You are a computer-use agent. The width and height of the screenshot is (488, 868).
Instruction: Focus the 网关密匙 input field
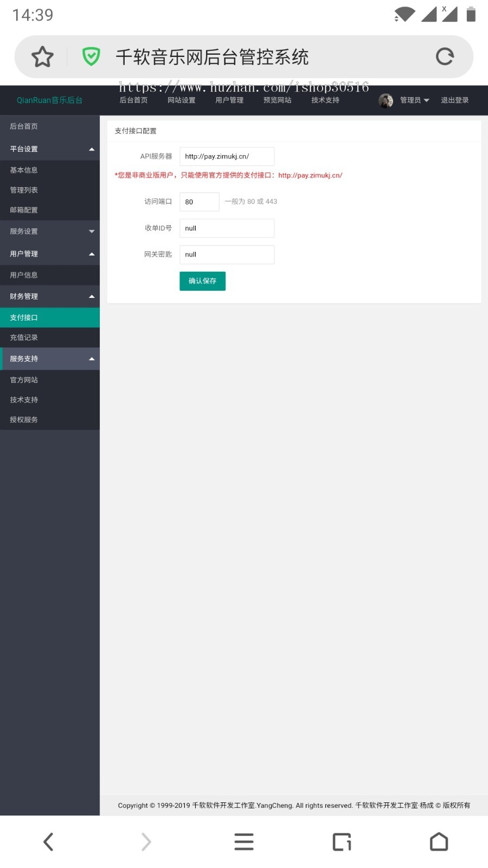point(227,254)
